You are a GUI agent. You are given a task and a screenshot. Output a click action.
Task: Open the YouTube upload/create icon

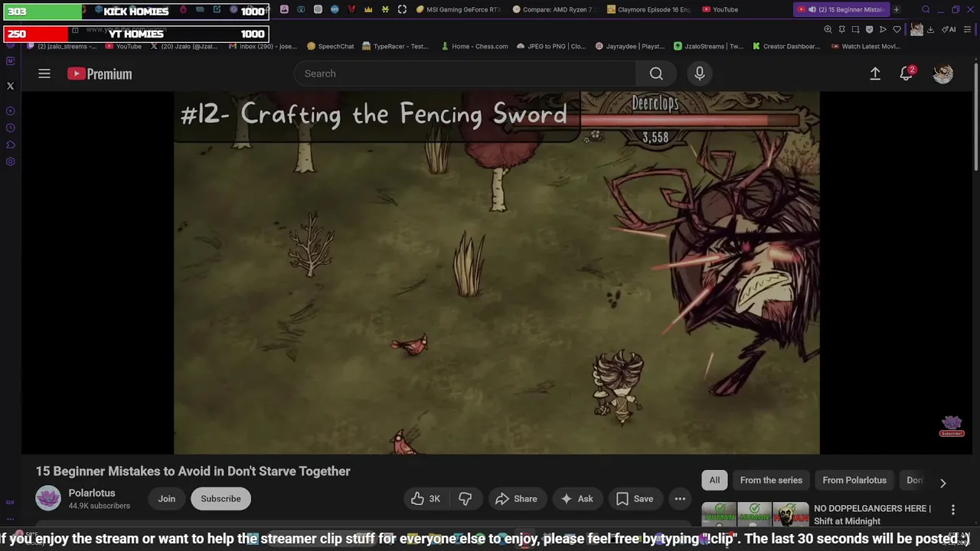click(x=875, y=73)
